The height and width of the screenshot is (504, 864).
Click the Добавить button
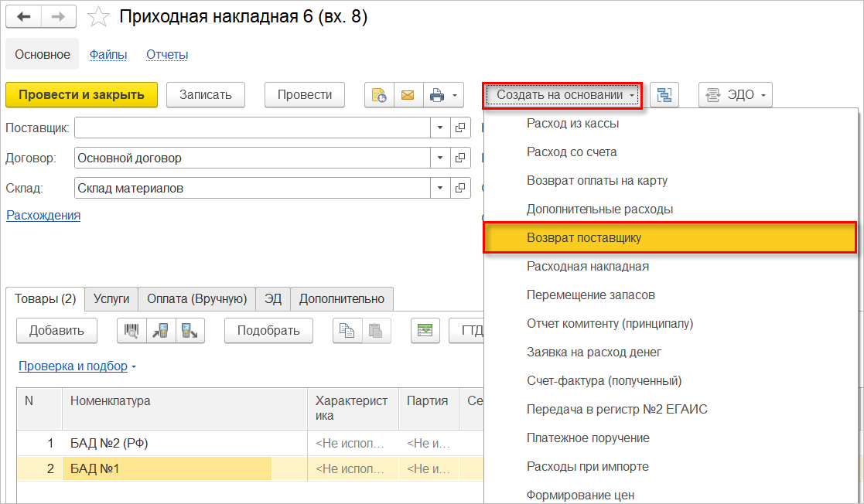(56, 331)
